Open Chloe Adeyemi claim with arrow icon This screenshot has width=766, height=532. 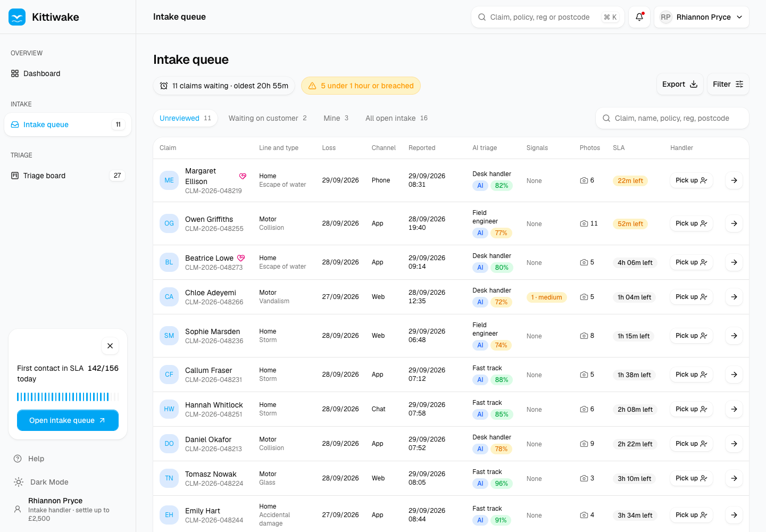[x=734, y=297]
